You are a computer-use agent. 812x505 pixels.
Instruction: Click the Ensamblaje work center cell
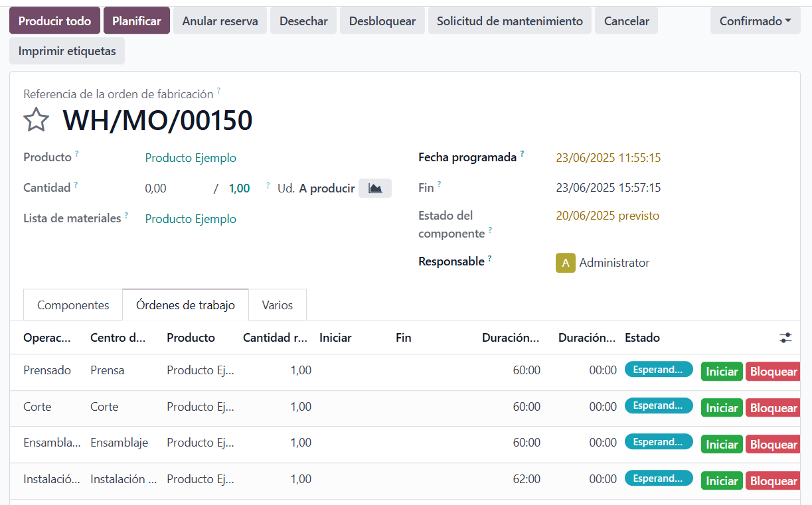click(x=120, y=443)
